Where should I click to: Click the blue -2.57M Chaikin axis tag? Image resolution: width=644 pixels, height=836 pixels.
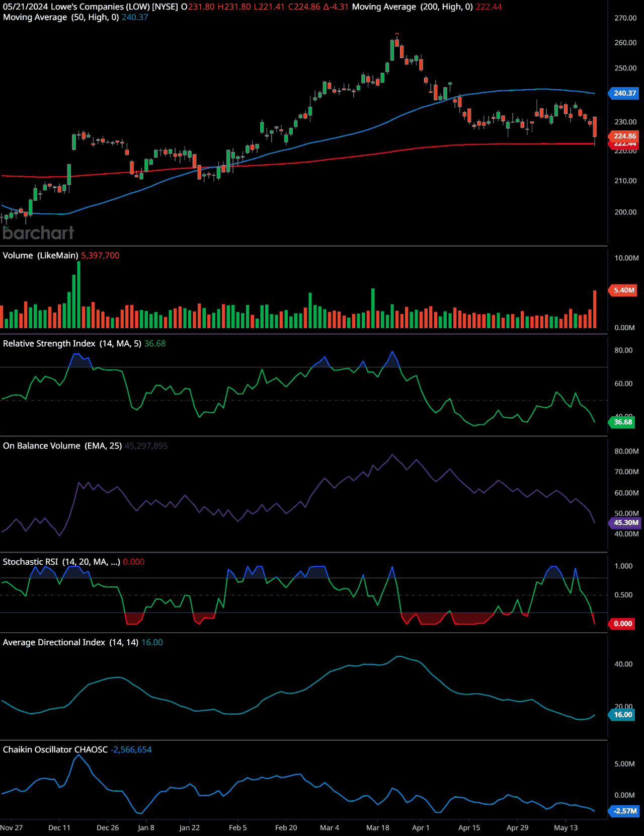coord(624,811)
